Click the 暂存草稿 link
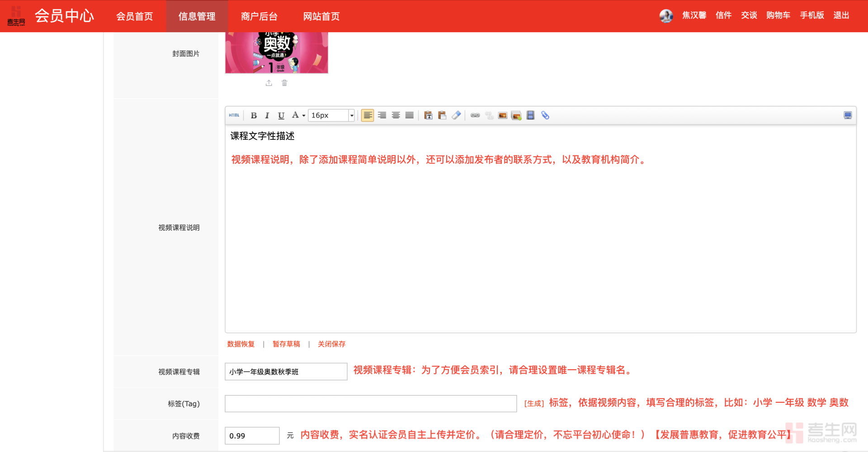The height and width of the screenshot is (452, 868). 286,344
